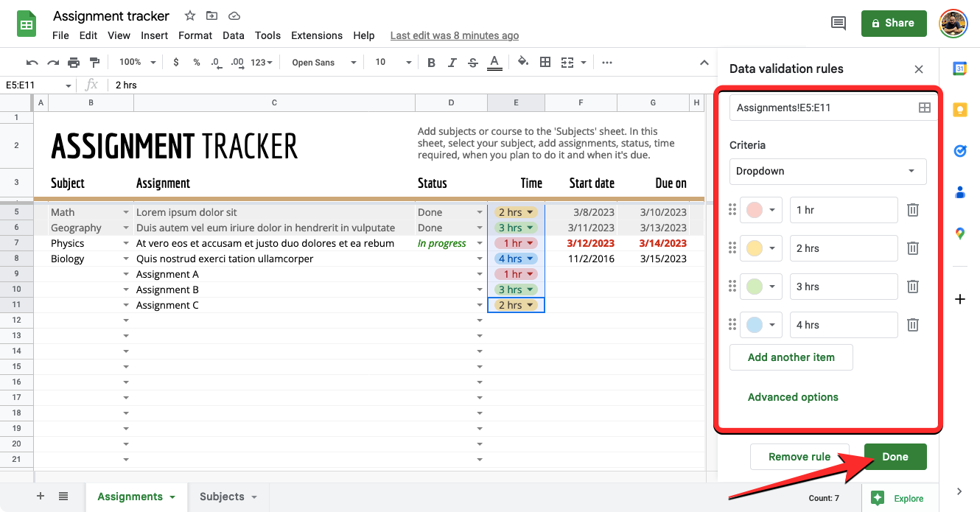Click the undo icon in toolbar
Viewport: 980px width, 512px height.
click(32, 63)
